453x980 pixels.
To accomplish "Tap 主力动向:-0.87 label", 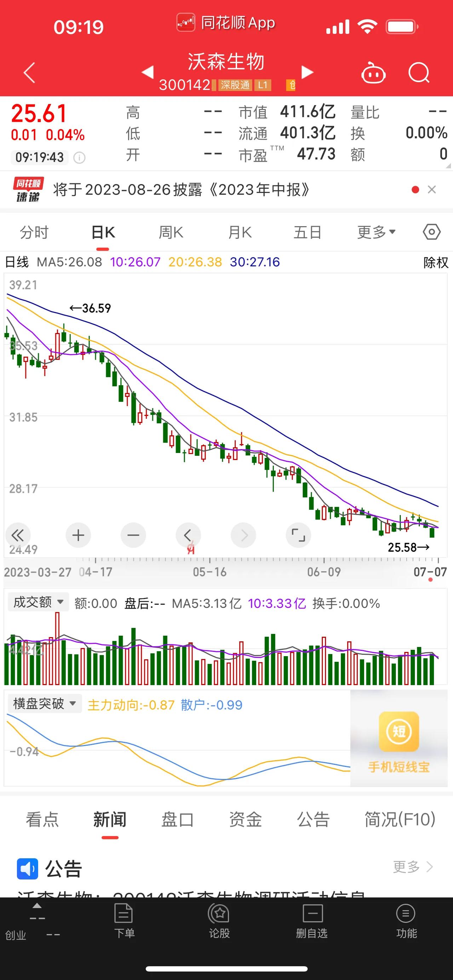I will tap(131, 705).
